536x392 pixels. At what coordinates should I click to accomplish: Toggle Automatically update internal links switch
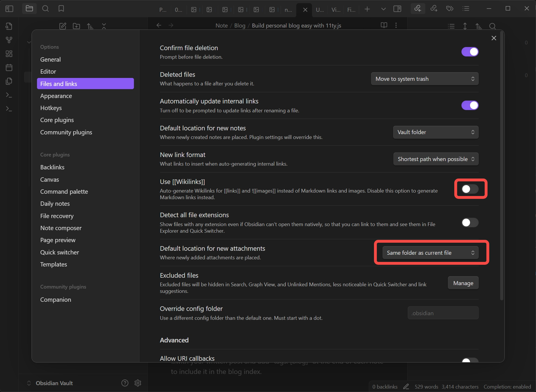click(470, 105)
